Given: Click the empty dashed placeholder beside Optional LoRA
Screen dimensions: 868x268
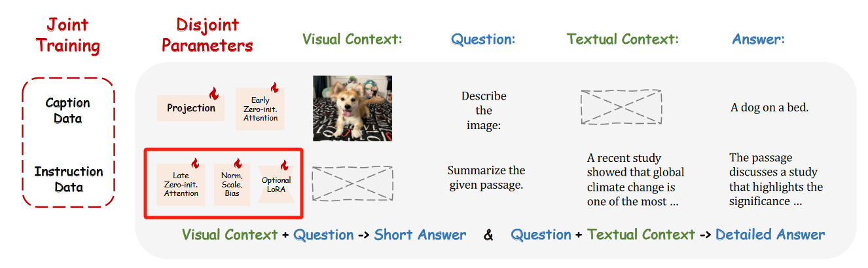Looking at the screenshot, I should pyautogui.click(x=352, y=183).
